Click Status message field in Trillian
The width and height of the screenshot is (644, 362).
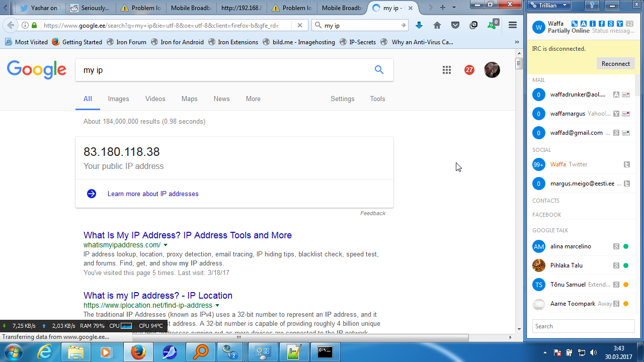[x=613, y=31]
